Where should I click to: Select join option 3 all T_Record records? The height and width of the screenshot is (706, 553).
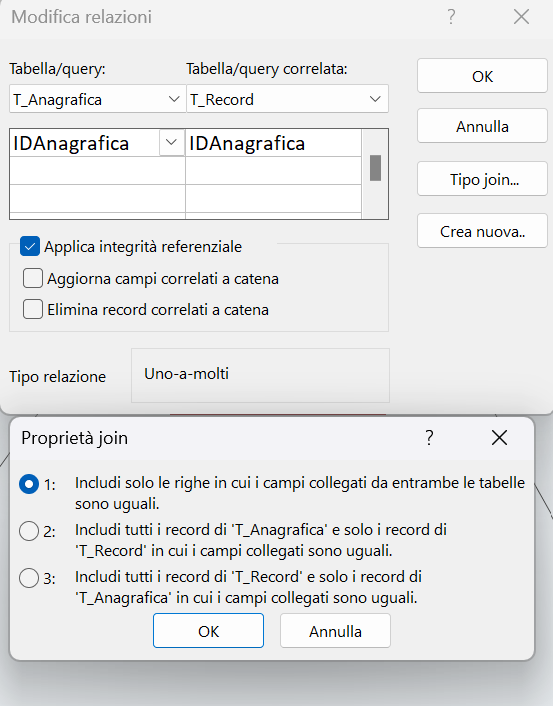(x=29, y=578)
